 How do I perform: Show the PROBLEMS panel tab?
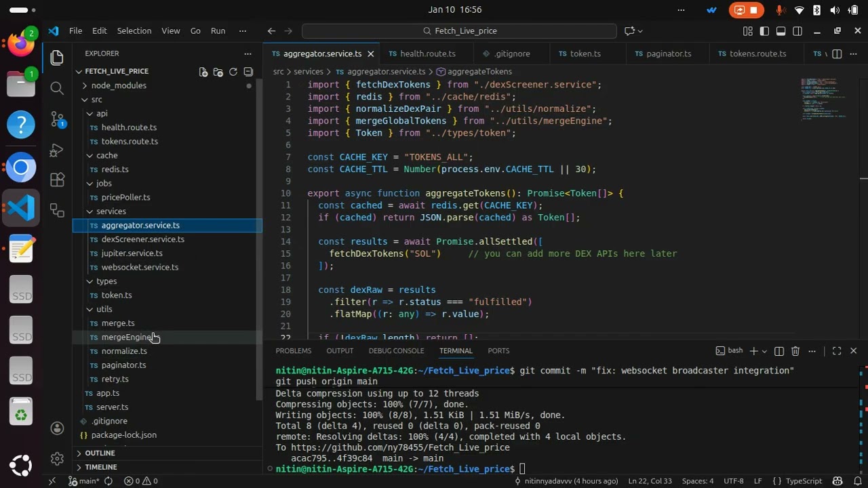pyautogui.click(x=294, y=350)
